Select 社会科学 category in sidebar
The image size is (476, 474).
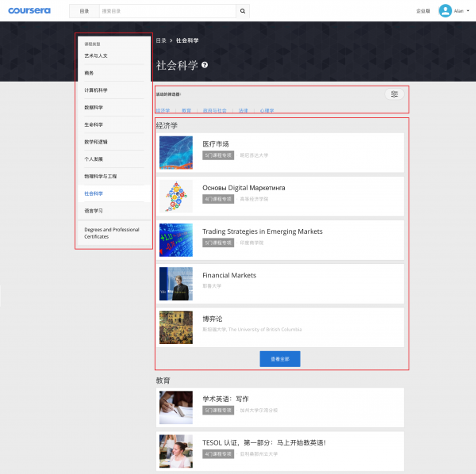click(94, 193)
